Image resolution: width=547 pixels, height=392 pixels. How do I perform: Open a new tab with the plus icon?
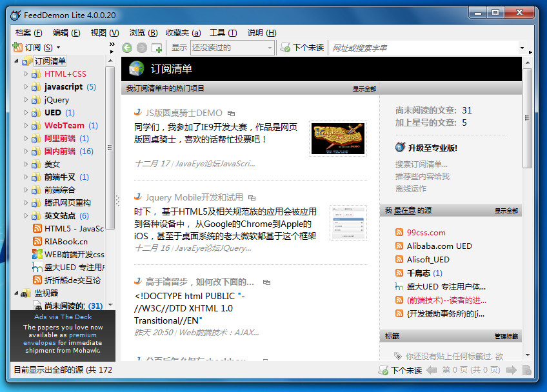[157, 48]
